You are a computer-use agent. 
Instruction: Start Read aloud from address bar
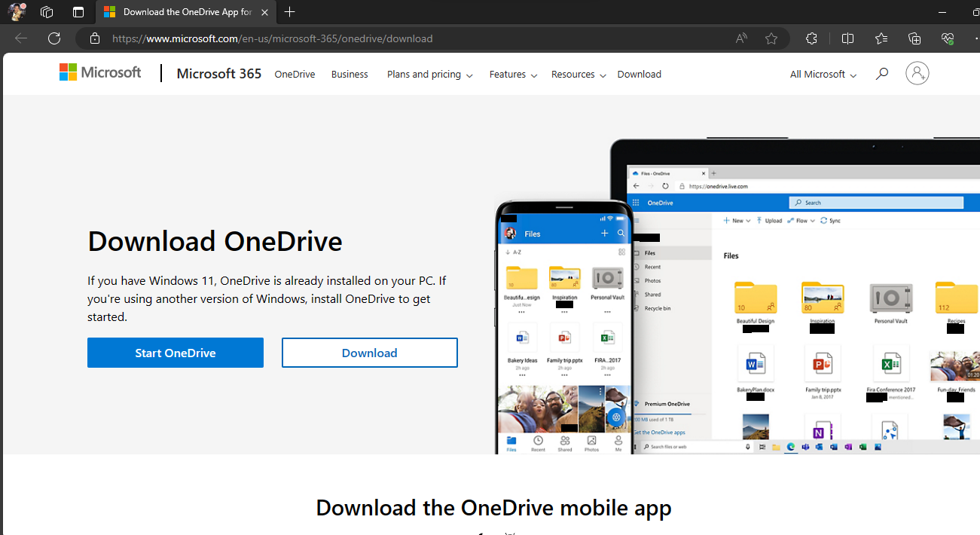741,38
